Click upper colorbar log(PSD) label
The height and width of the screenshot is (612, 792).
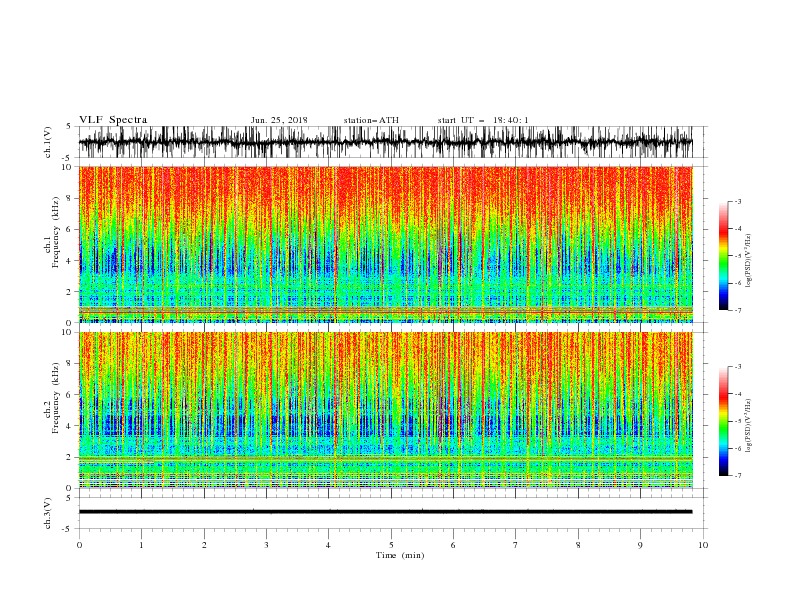tap(748, 261)
